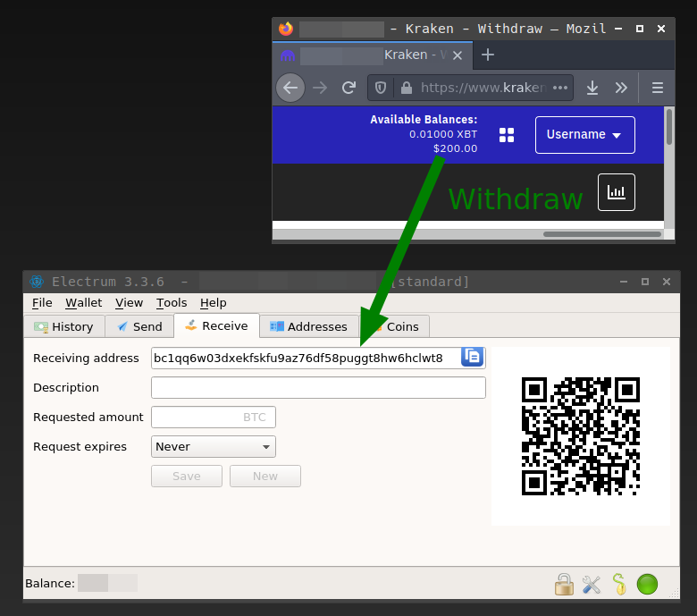Click the Kraken chart icon button
The width and height of the screenshot is (697, 616).
tap(616, 192)
